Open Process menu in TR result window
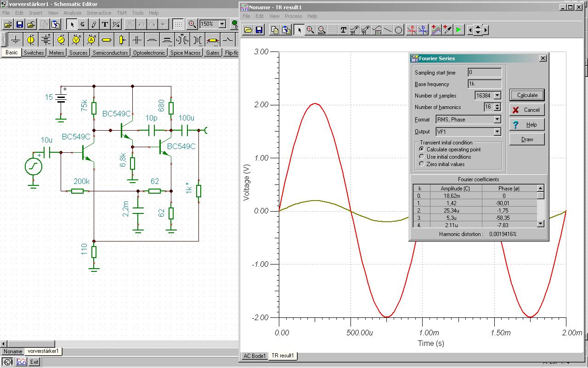Image resolution: width=588 pixels, height=368 pixels. (x=293, y=16)
